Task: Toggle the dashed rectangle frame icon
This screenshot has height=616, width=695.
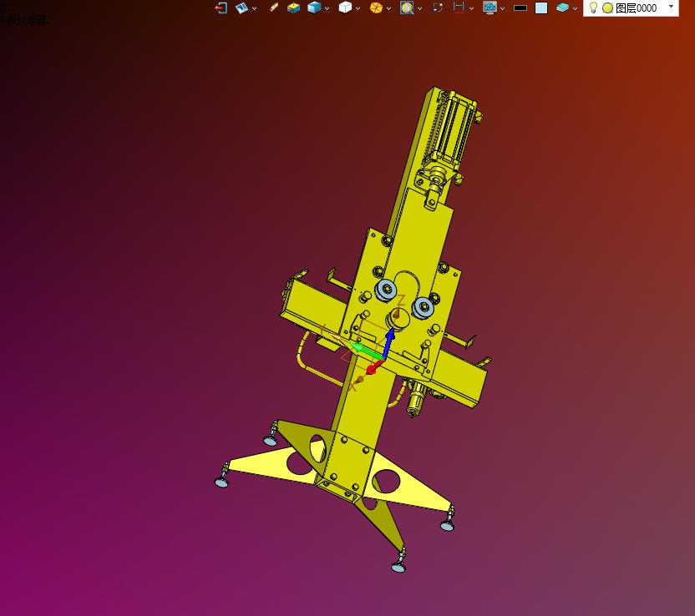Action: [x=438, y=8]
